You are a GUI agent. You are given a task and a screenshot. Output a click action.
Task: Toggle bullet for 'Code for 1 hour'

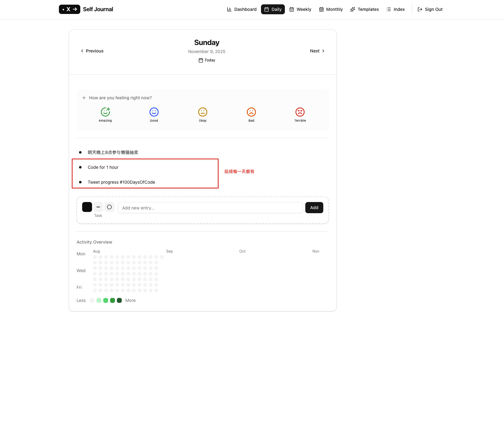click(80, 167)
